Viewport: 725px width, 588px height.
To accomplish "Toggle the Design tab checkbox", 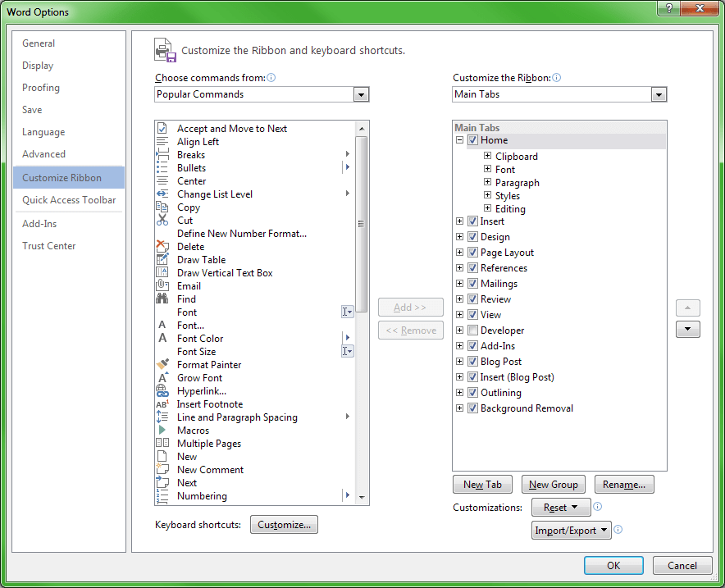I will click(472, 237).
